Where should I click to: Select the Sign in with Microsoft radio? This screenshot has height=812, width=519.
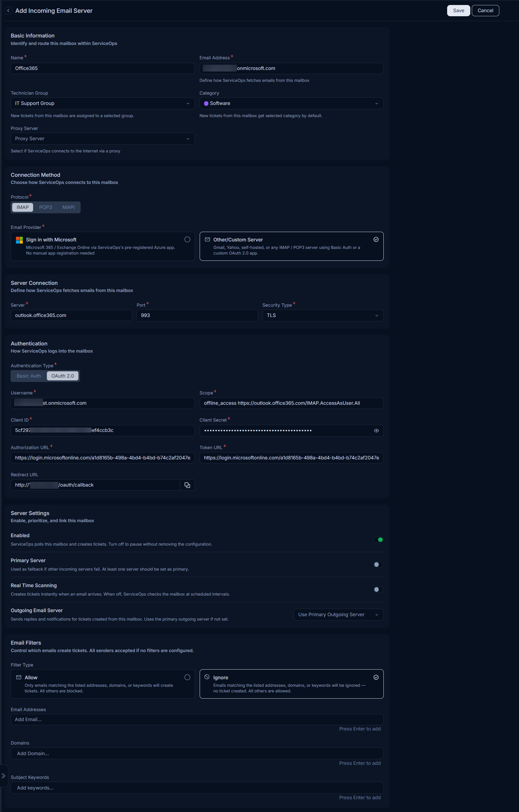pos(187,240)
